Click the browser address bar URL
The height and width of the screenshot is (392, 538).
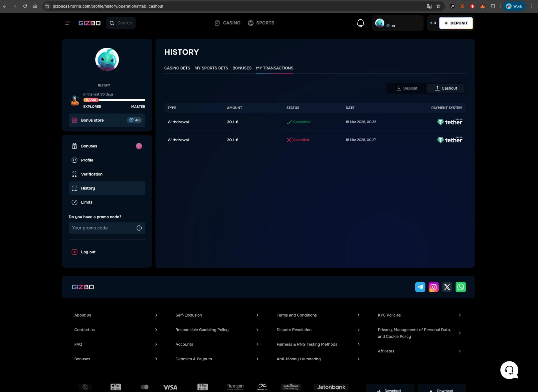(108, 6)
